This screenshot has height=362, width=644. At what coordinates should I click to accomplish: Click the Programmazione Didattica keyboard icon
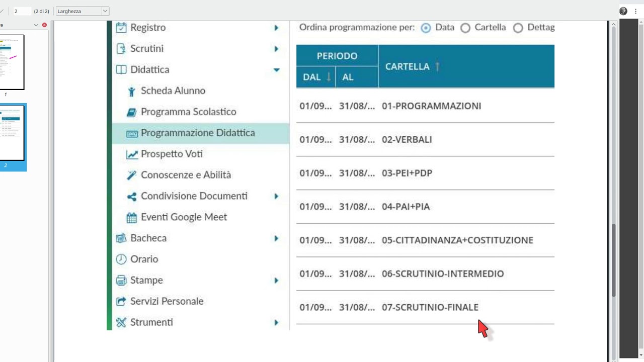pyautogui.click(x=132, y=133)
